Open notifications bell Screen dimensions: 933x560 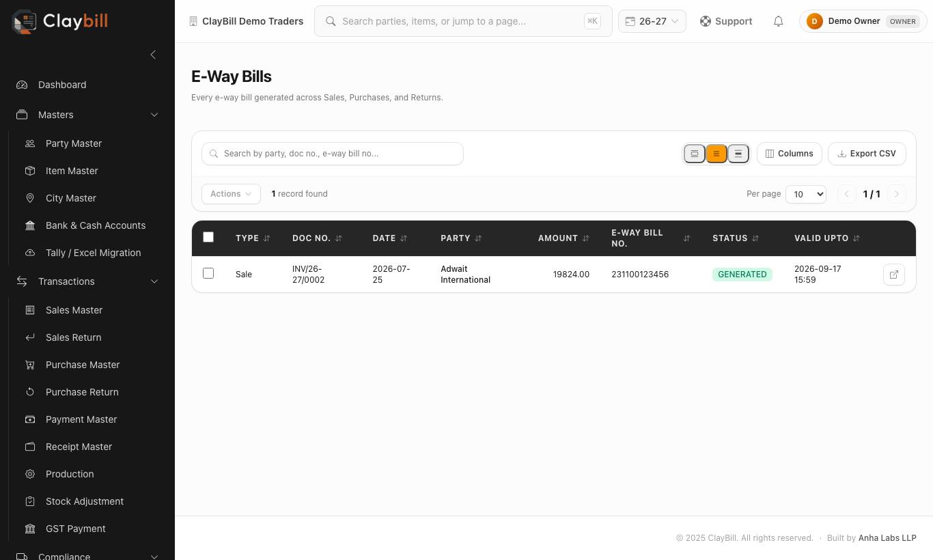[778, 21]
